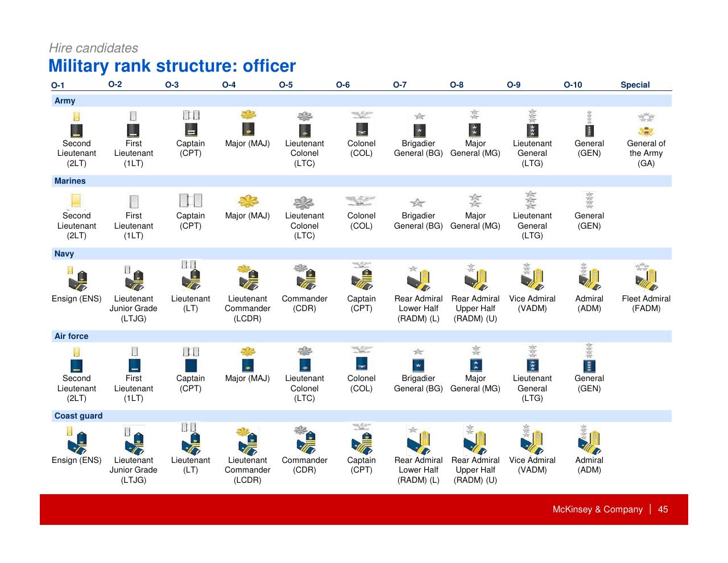Select the "General of the Army (GA)" label
This screenshot has height=563, width=728.
[x=646, y=154]
